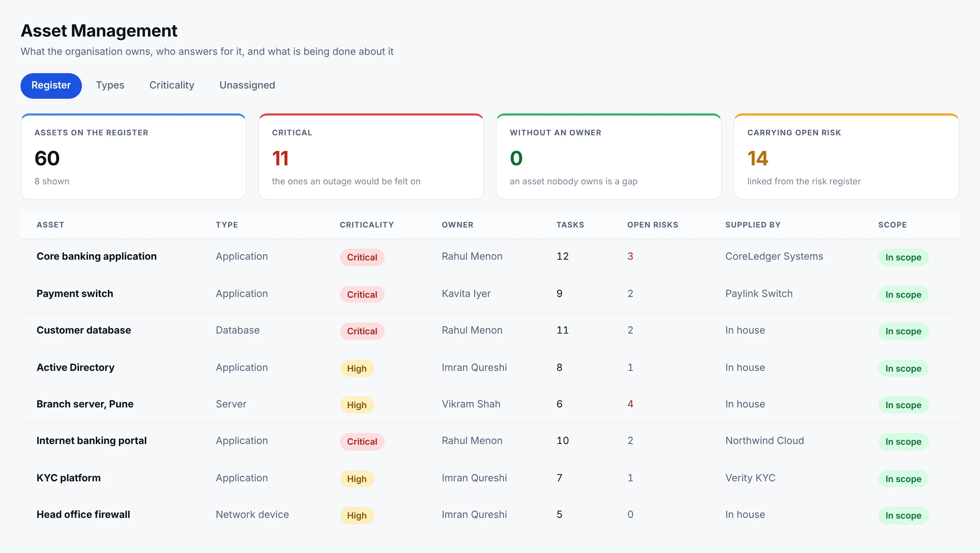Click In scope badge for Core banking application
980x553 pixels.
point(903,257)
